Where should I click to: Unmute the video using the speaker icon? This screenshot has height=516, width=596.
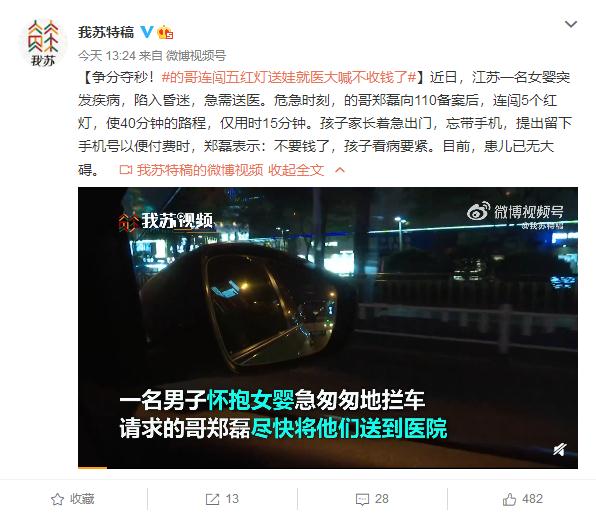(560, 450)
